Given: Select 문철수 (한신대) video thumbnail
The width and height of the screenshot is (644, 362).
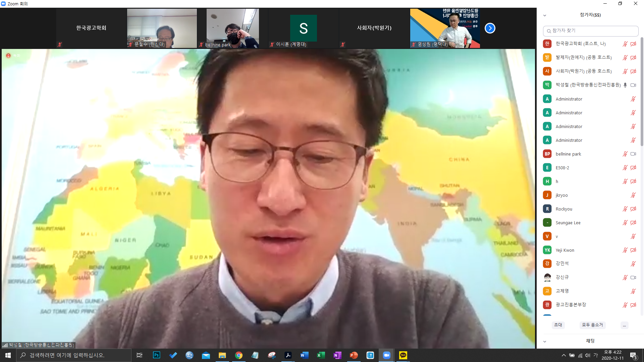Looking at the screenshot, I should [162, 28].
